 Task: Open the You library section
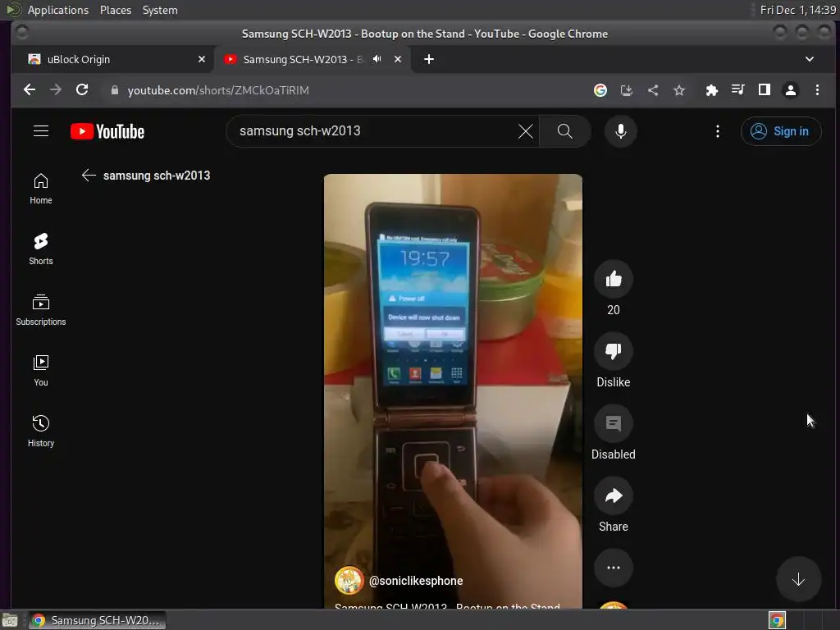(41, 371)
